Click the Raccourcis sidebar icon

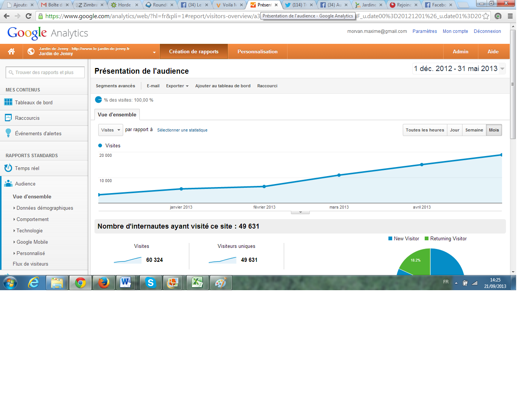(x=8, y=118)
